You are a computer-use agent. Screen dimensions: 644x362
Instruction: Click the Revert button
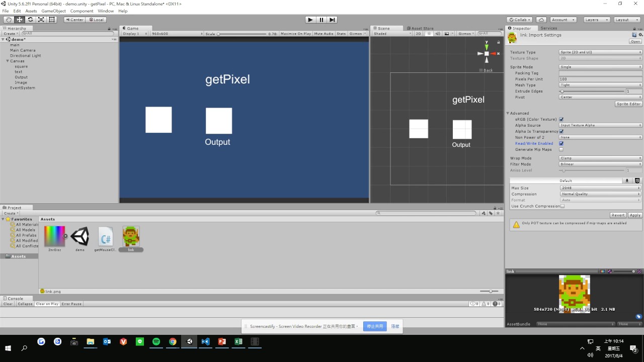tap(618, 215)
